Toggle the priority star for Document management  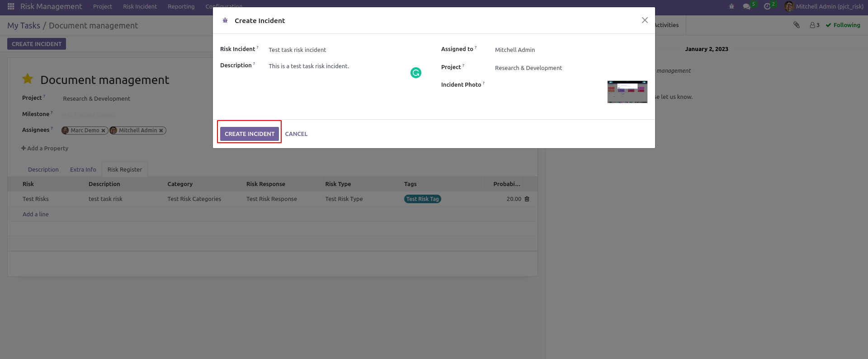[x=28, y=79]
